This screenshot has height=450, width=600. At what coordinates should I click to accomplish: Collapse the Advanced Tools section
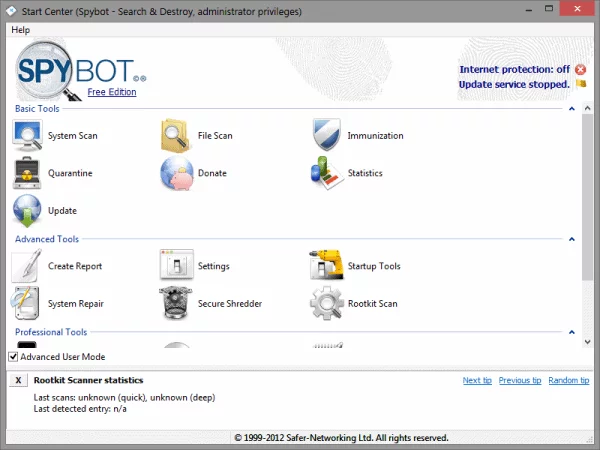571,240
